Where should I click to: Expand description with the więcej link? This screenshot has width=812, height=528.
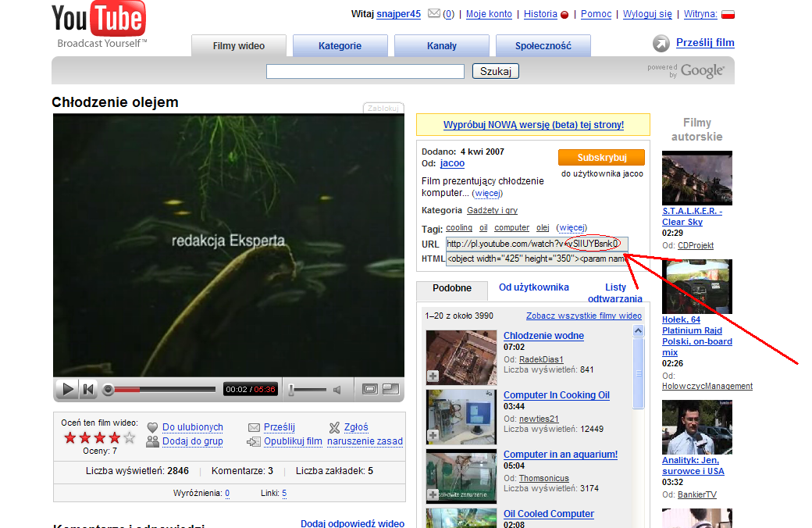[x=487, y=193]
